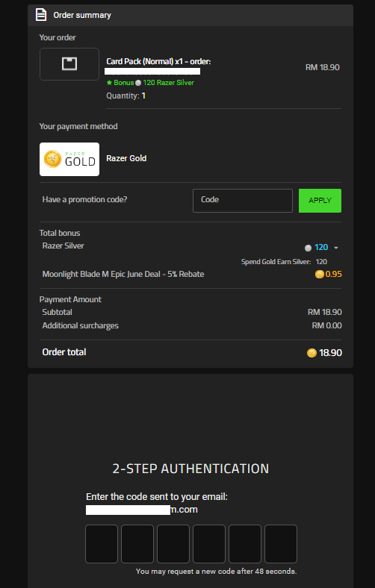Viewport: 375px width, 588px height.
Task: Click the Card Pack product thumbnail
Action: pyautogui.click(x=69, y=64)
